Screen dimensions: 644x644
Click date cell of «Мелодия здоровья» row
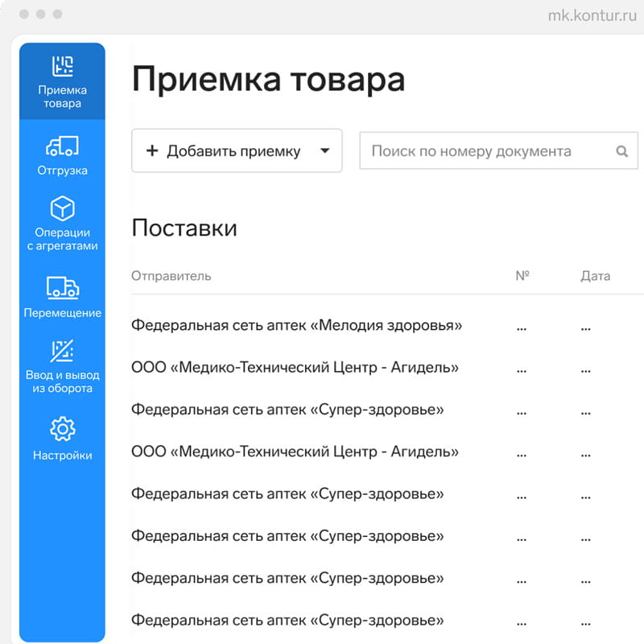(585, 327)
